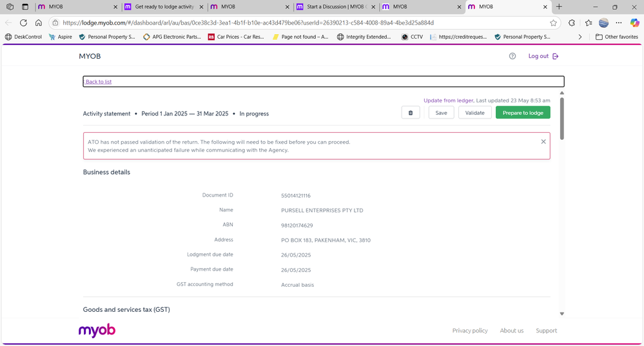Open a new browser tab

[x=559, y=6]
